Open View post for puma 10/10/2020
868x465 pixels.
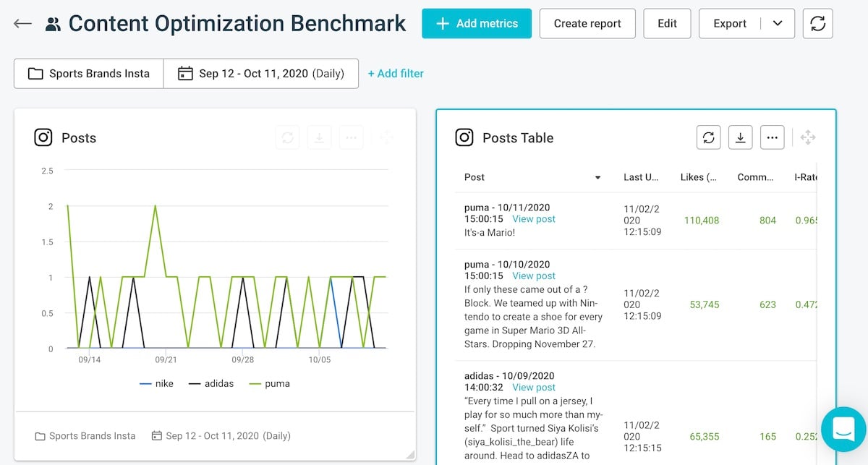tap(534, 276)
